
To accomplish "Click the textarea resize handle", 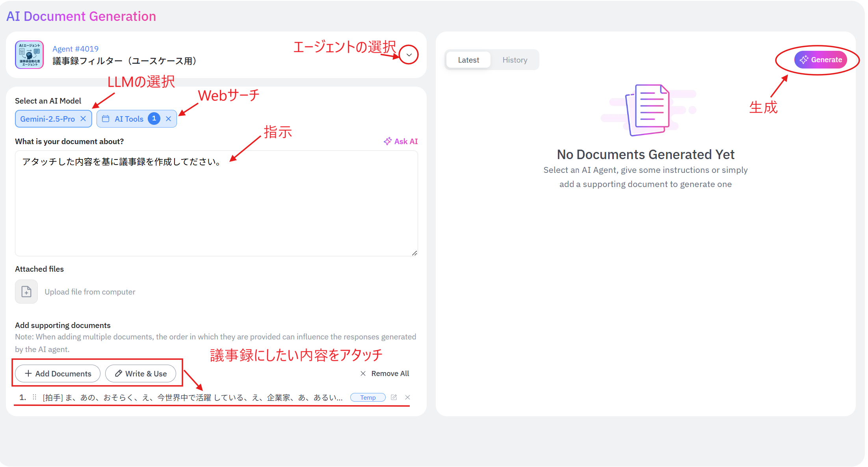I will click(x=414, y=253).
